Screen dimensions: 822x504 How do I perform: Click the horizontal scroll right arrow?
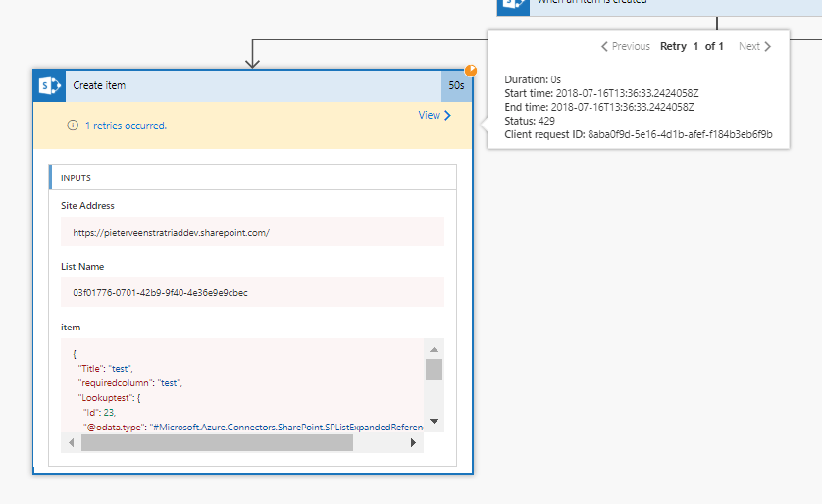pos(413,442)
